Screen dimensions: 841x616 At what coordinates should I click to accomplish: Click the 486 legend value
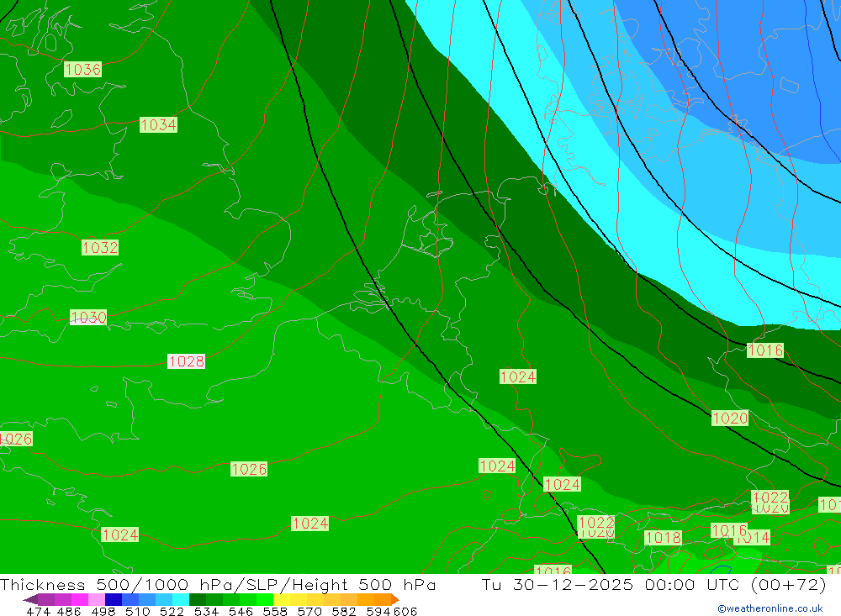point(69,611)
